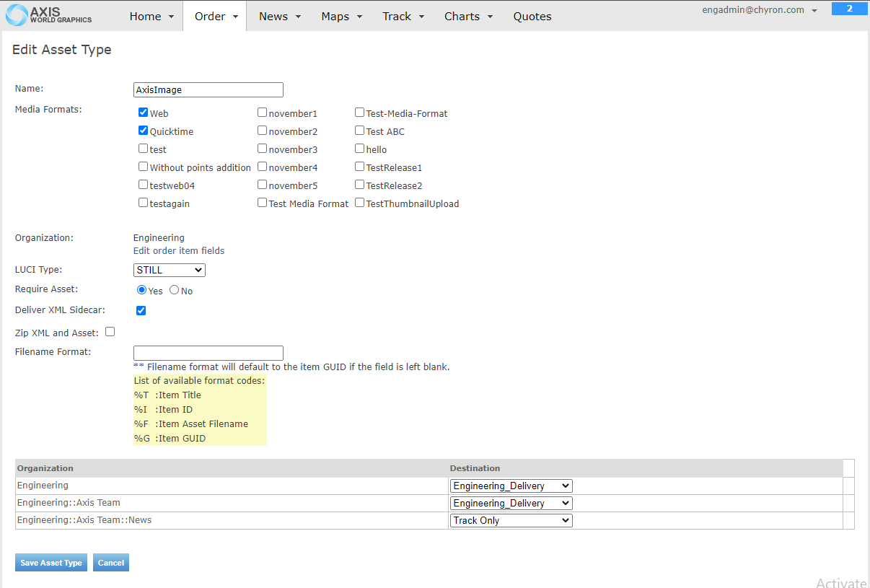The height and width of the screenshot is (588, 870).
Task: Uncheck the Quicktime media format checkbox
Action: point(143,131)
